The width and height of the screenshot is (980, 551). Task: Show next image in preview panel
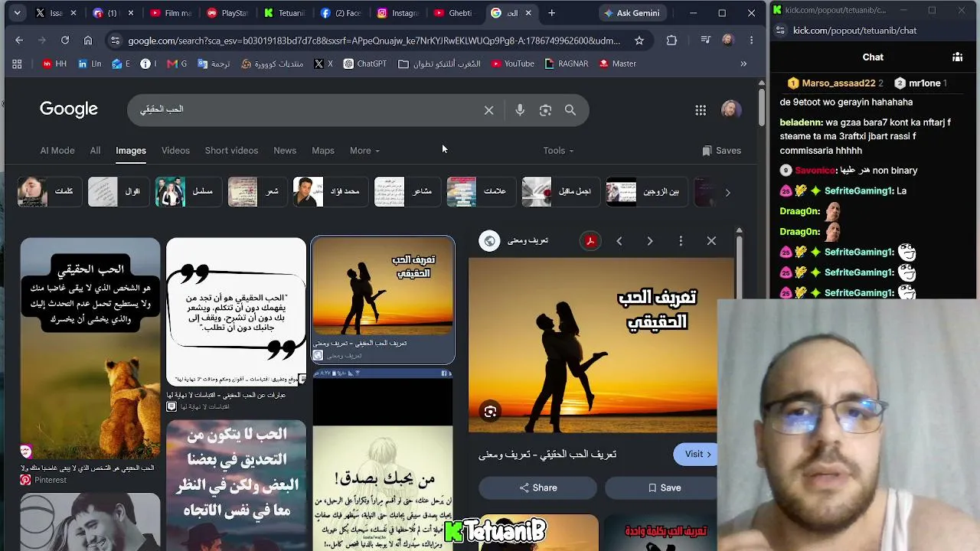[x=650, y=241]
